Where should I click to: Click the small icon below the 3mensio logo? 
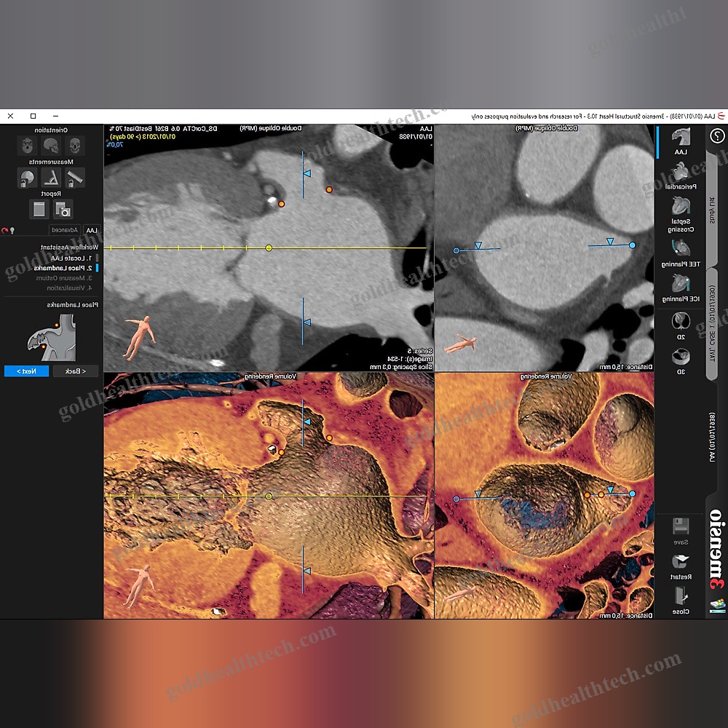tap(717, 605)
